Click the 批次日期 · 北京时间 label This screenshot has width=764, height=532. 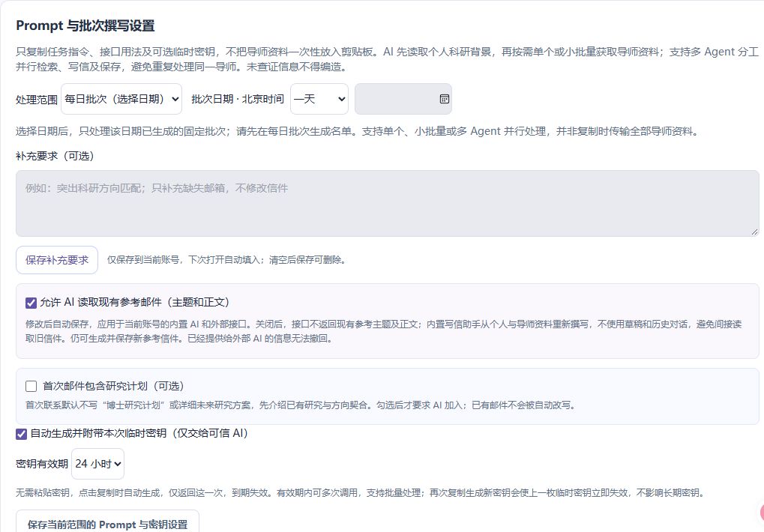238,99
